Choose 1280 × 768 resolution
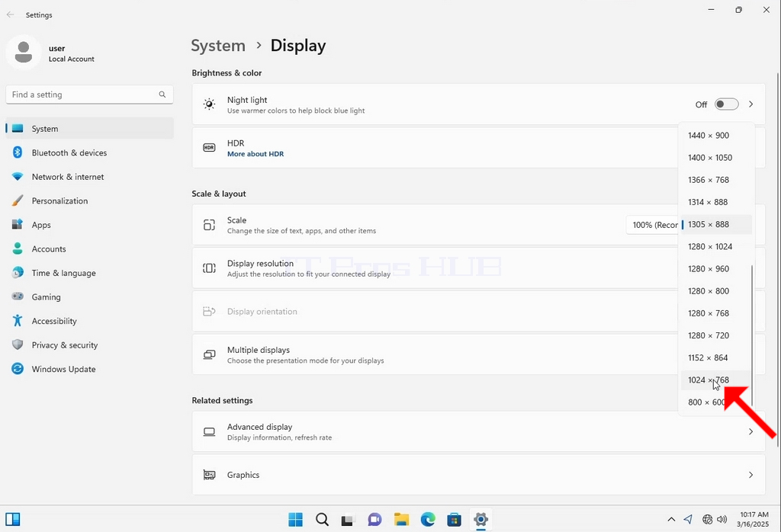Viewport: 781px width, 532px height. [x=716, y=313]
